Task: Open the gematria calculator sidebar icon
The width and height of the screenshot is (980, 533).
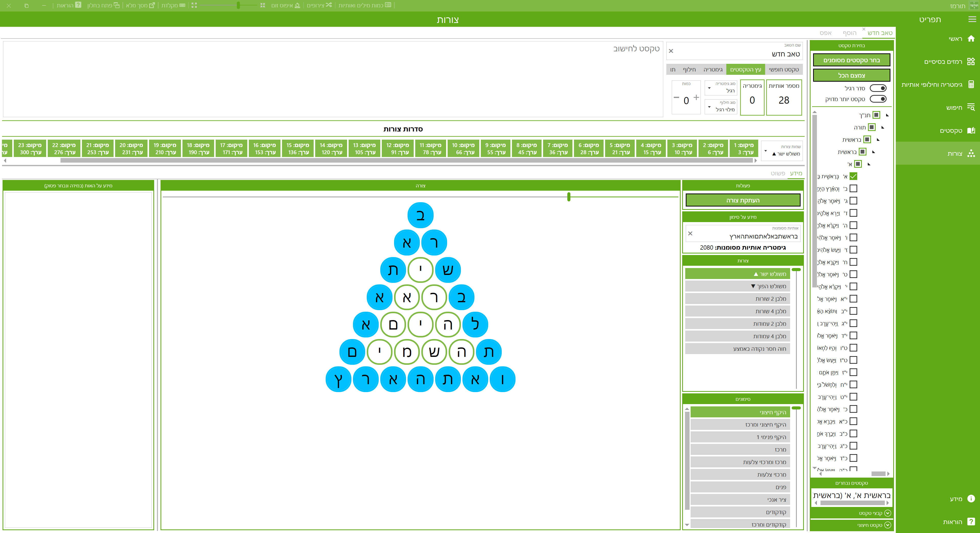Action: click(971, 84)
